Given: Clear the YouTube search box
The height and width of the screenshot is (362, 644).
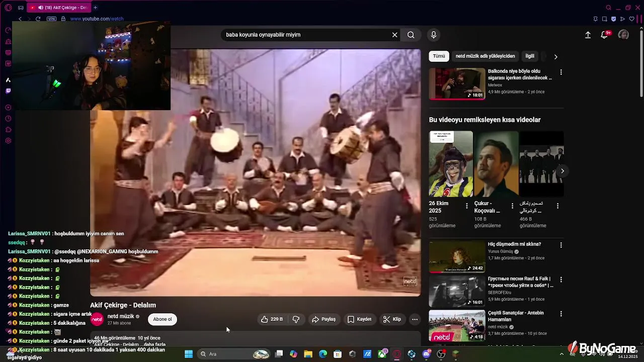Looking at the screenshot, I should click(x=395, y=35).
